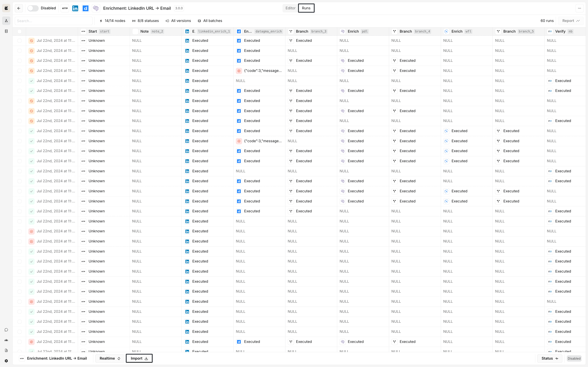The image size is (588, 367).
Task: Click the Status button
Action: [x=550, y=358]
